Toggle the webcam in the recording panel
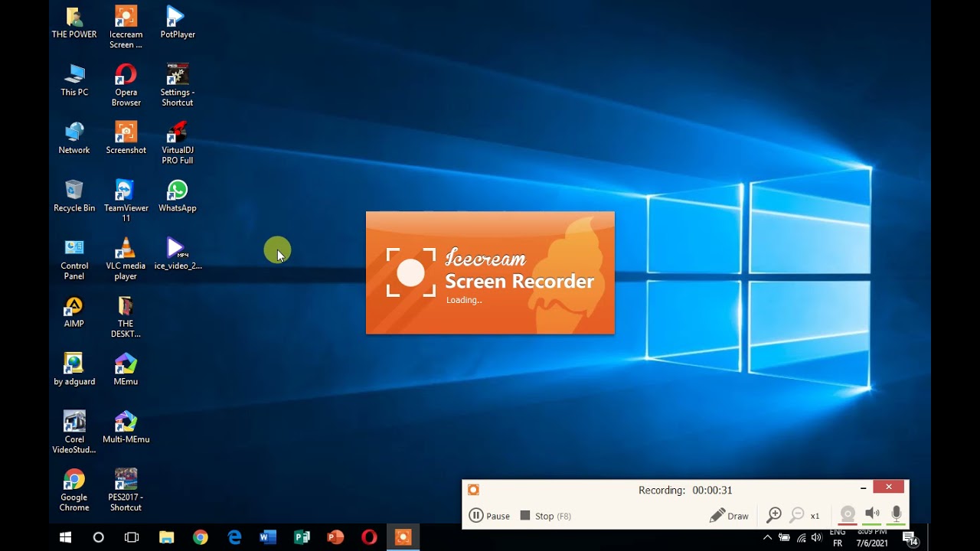Image resolution: width=980 pixels, height=551 pixels. point(848,514)
